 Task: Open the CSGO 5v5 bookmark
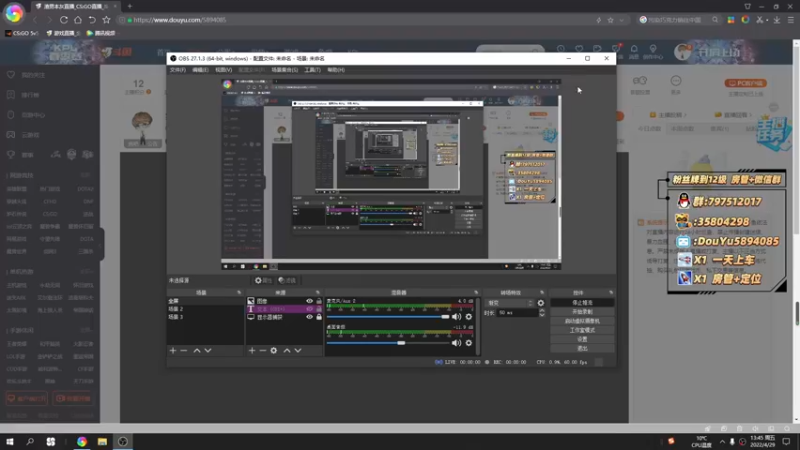pos(21,33)
